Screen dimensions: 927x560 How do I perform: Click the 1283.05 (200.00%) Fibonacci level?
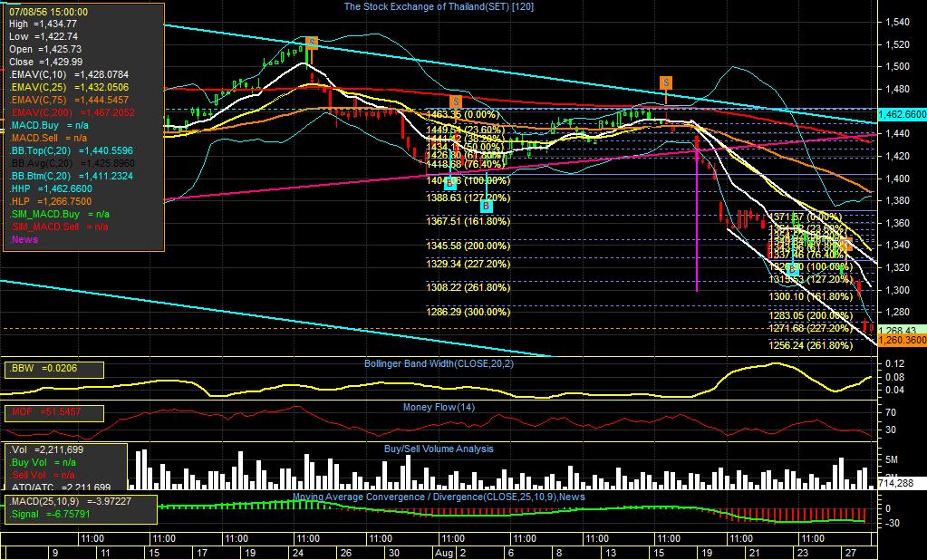(x=810, y=315)
